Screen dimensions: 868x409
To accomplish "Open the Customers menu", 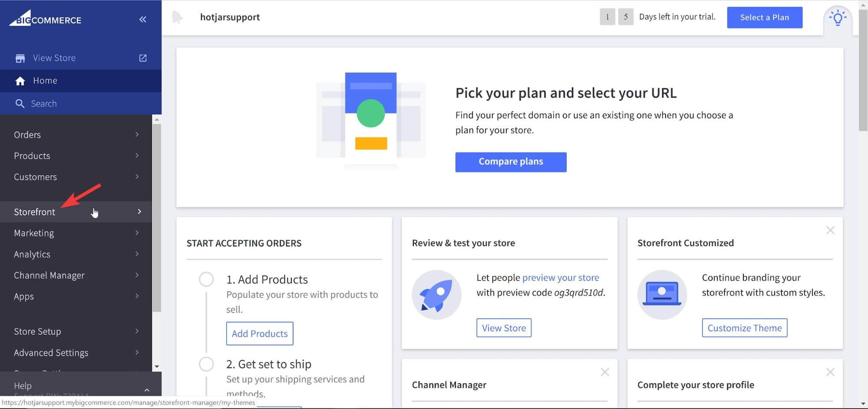I will [x=76, y=177].
